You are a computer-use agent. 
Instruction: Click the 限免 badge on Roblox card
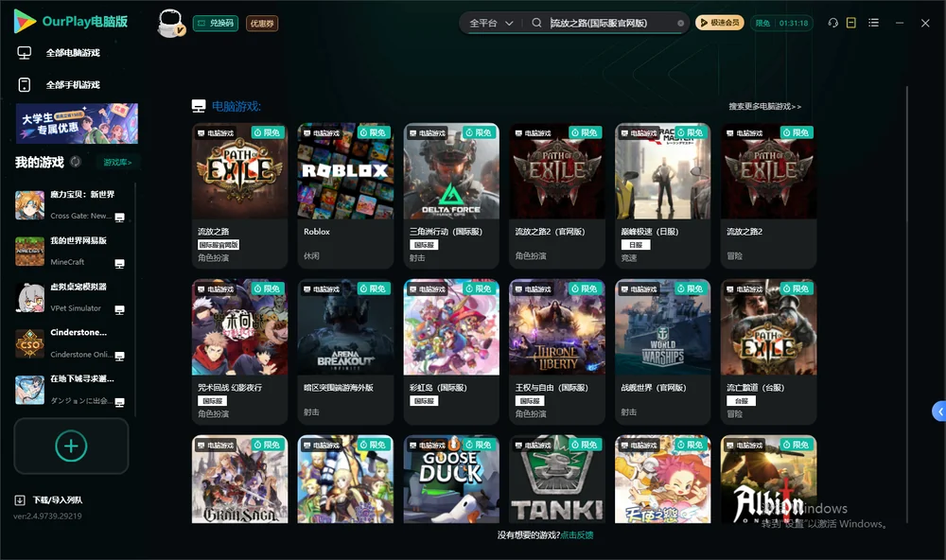[x=374, y=132]
